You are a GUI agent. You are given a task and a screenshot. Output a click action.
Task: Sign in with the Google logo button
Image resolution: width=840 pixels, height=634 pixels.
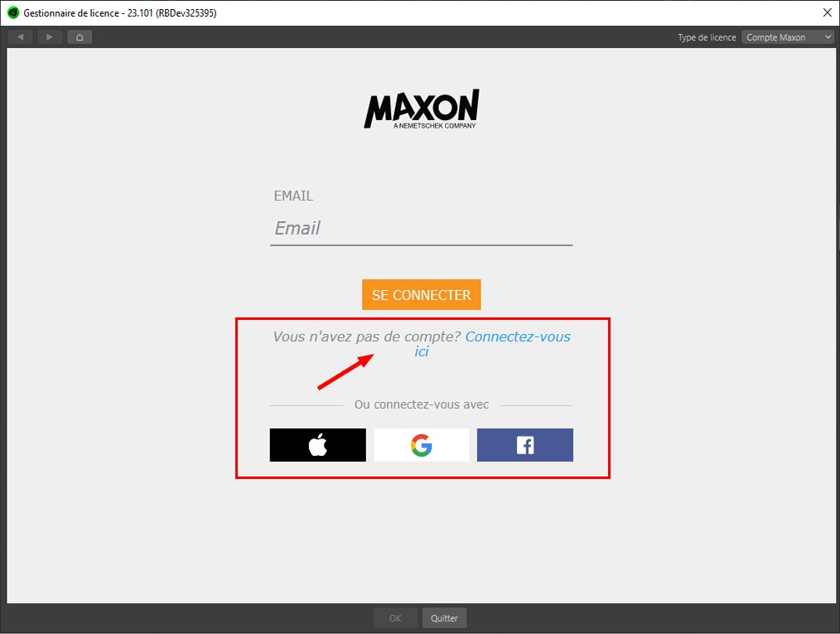coord(422,445)
